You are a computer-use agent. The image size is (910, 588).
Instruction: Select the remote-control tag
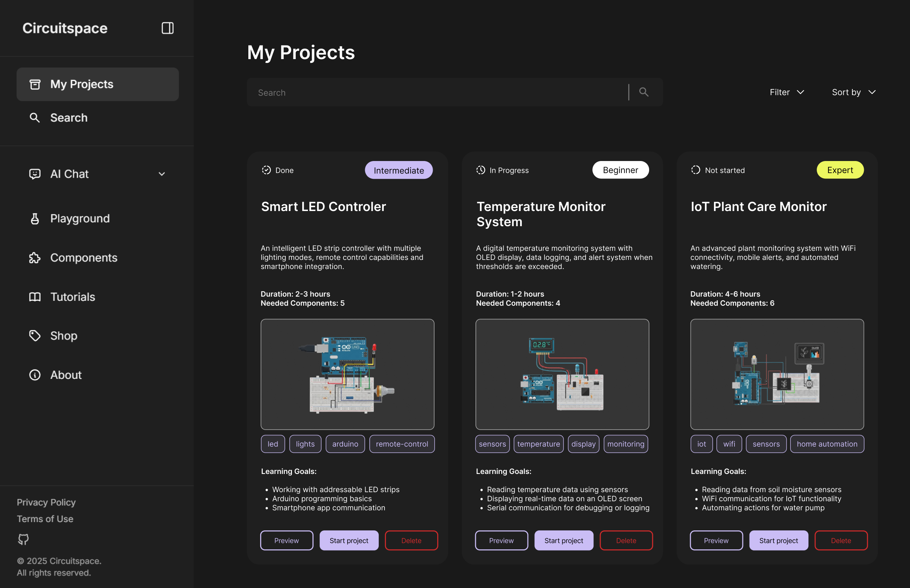coord(402,444)
